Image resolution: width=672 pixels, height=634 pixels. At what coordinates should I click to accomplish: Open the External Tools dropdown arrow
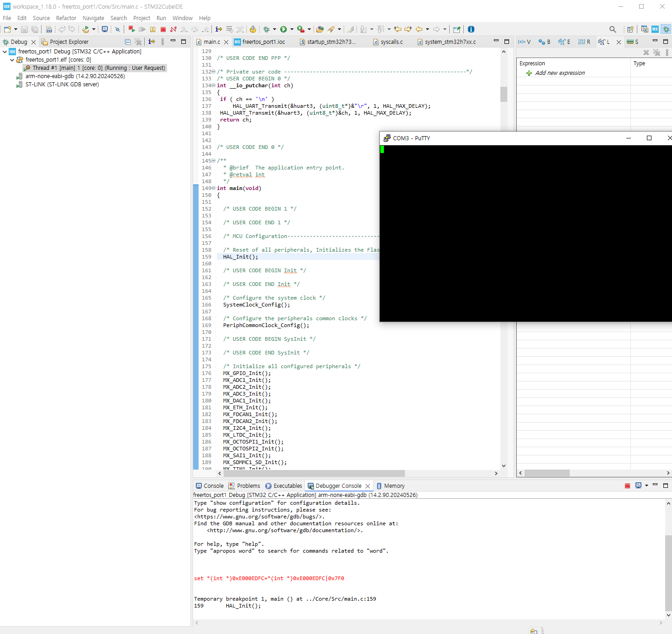[x=309, y=29]
